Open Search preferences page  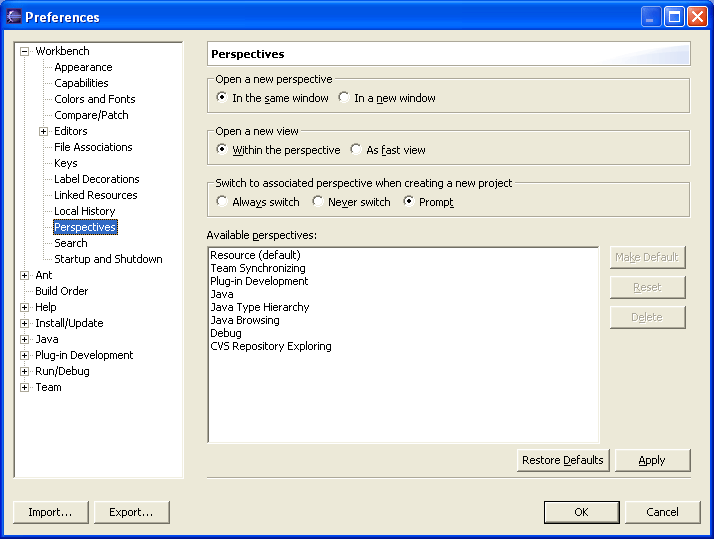pos(71,243)
